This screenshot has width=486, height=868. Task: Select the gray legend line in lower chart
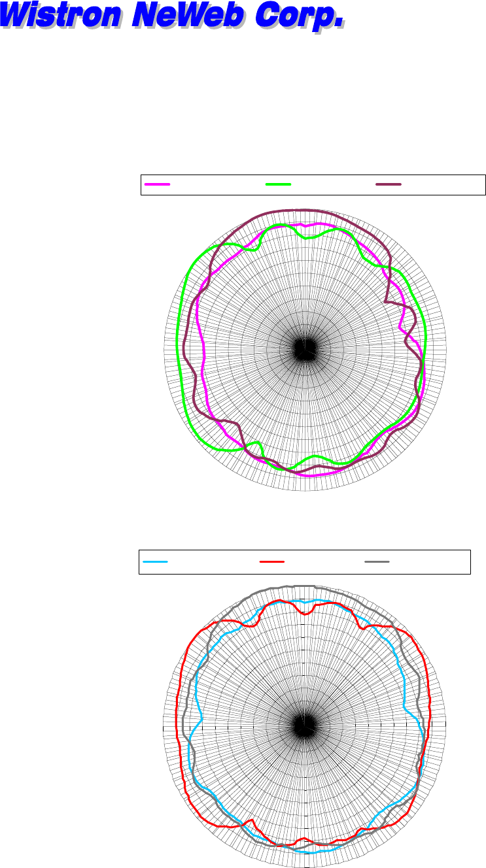(x=377, y=561)
